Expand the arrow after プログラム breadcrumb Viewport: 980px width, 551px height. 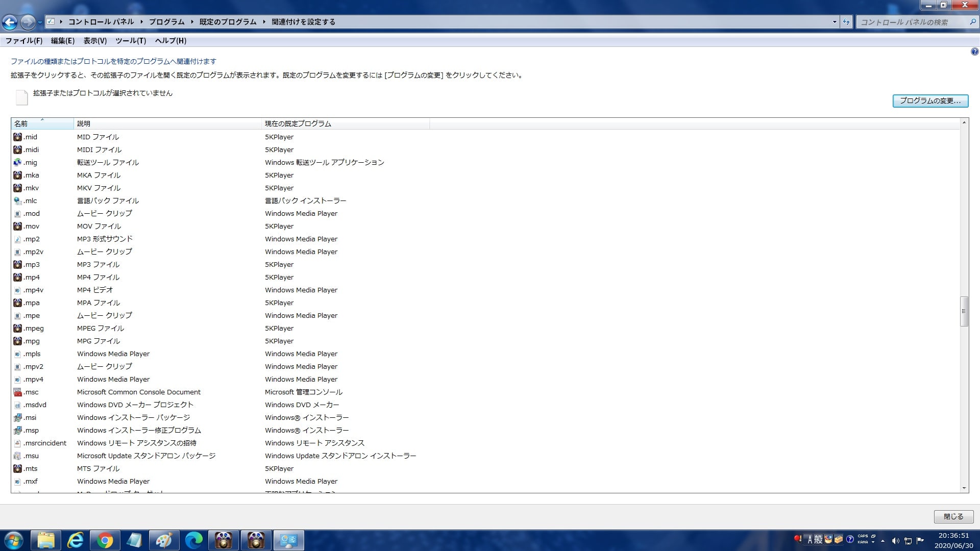click(x=192, y=22)
